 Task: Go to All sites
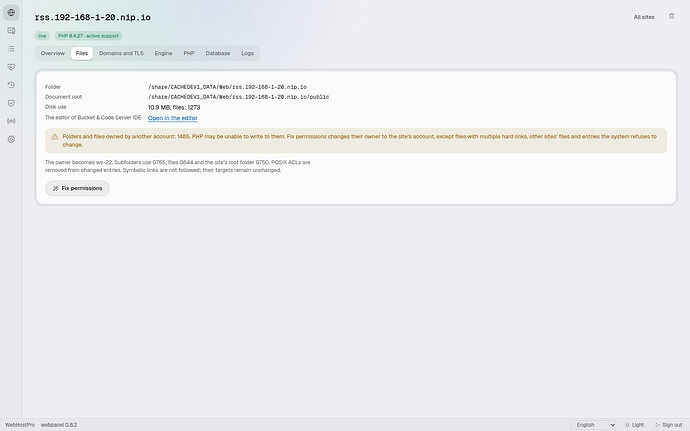pyautogui.click(x=644, y=17)
